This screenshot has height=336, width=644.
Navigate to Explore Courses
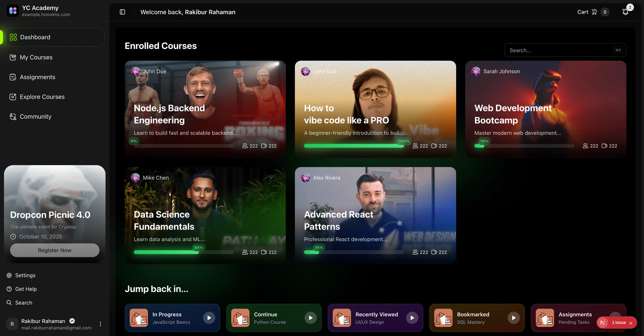(42, 97)
